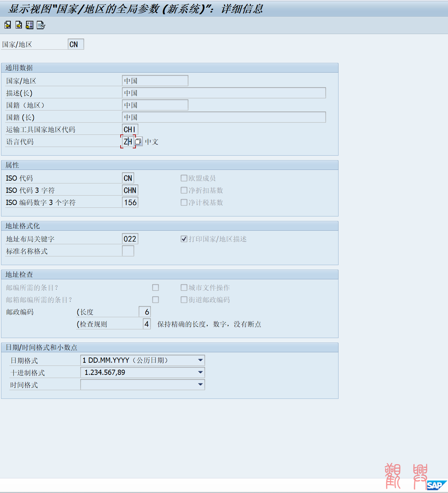Toggle the 邮箱邮编所需的条目 checkbox
Screen dimensions: 448x493
point(155,300)
